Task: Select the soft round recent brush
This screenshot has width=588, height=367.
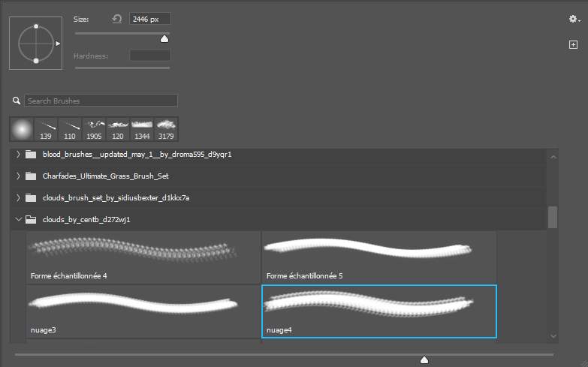Action: pyautogui.click(x=22, y=128)
